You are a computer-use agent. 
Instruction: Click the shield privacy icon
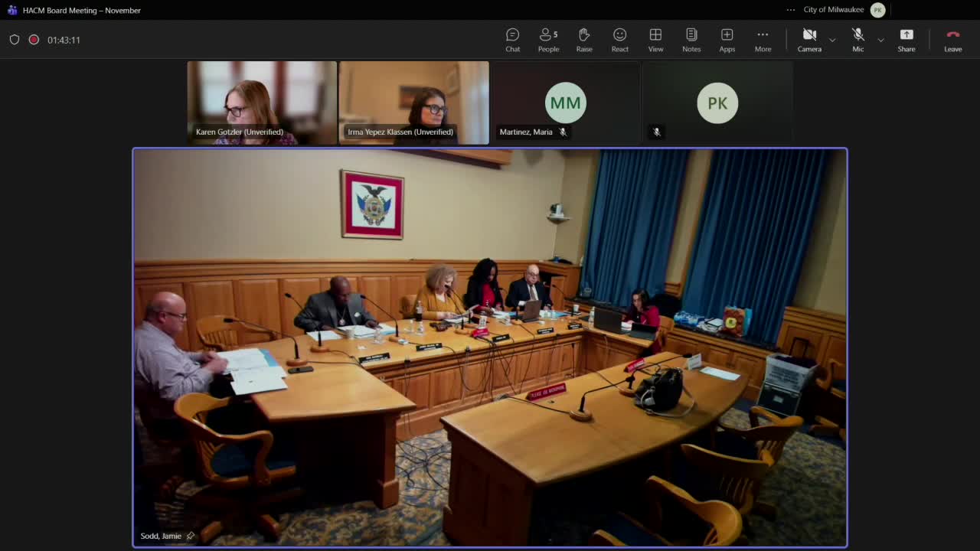coord(15,40)
